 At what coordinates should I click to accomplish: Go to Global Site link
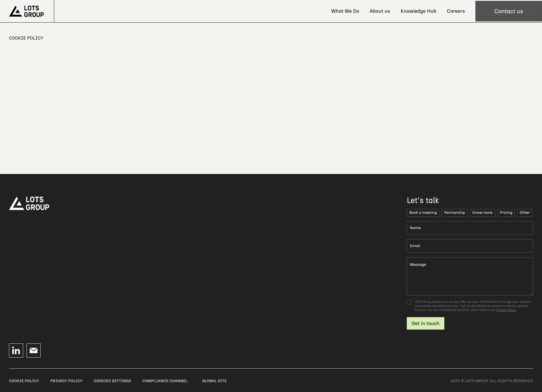pos(214,381)
